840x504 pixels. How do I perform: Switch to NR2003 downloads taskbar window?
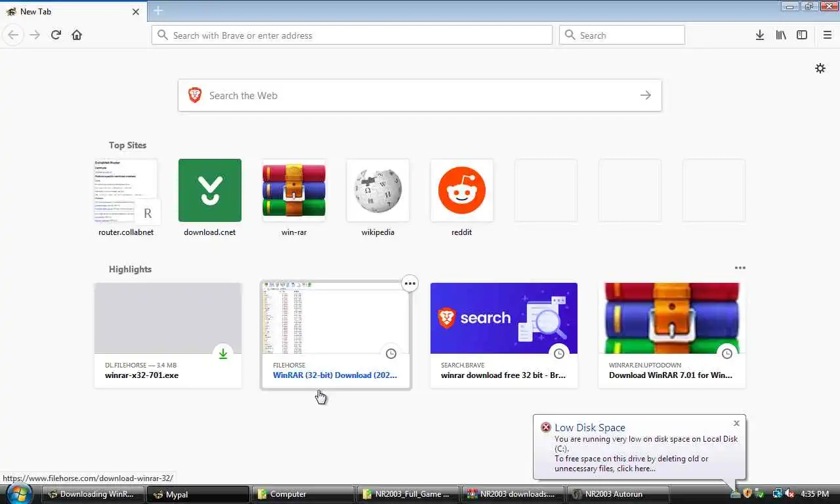click(x=513, y=494)
